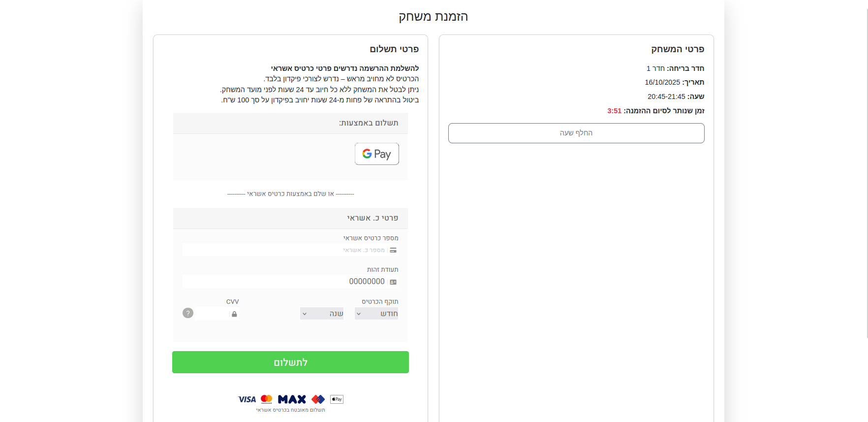
Task: Click the פרטי כ. אשראי section header
Action: (x=372, y=218)
